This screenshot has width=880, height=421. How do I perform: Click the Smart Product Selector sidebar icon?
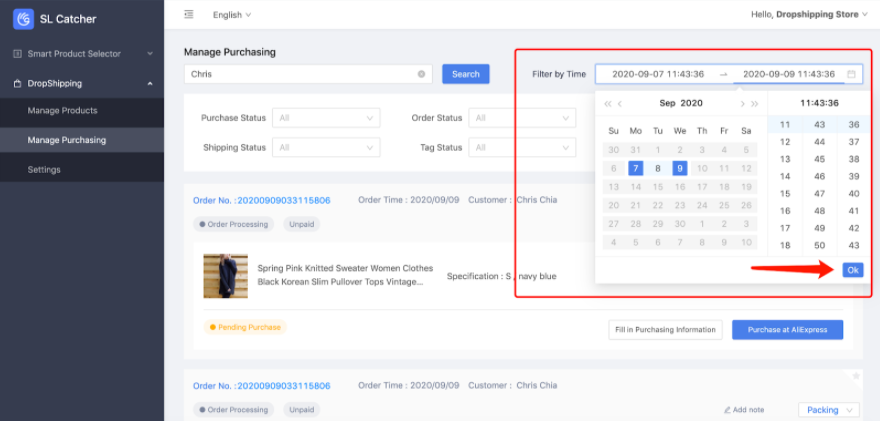[17, 54]
